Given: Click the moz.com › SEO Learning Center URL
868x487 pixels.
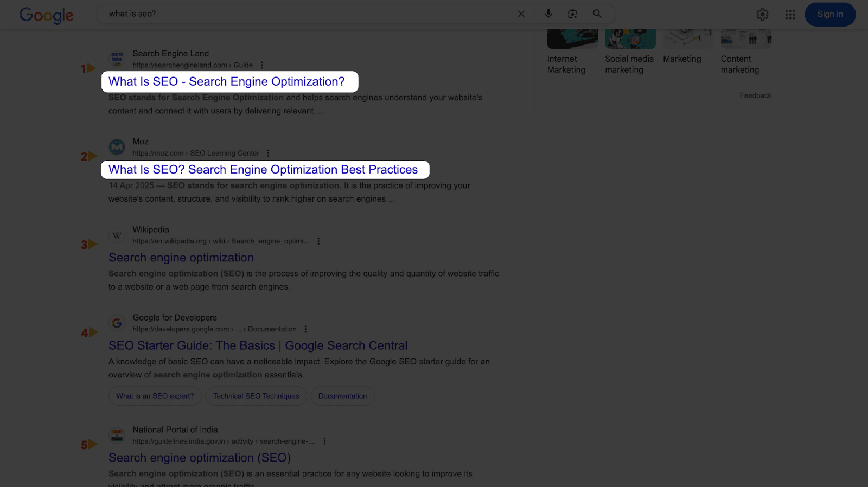Looking at the screenshot, I should (x=196, y=153).
